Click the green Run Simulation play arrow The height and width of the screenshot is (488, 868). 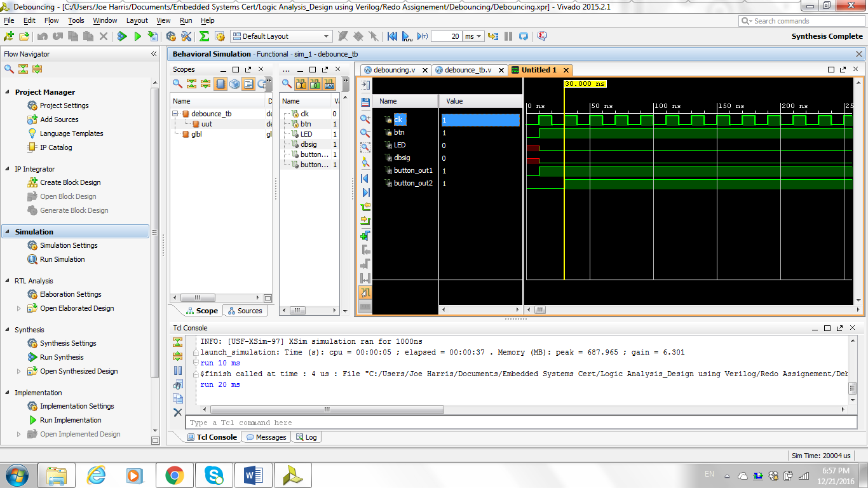coord(137,36)
